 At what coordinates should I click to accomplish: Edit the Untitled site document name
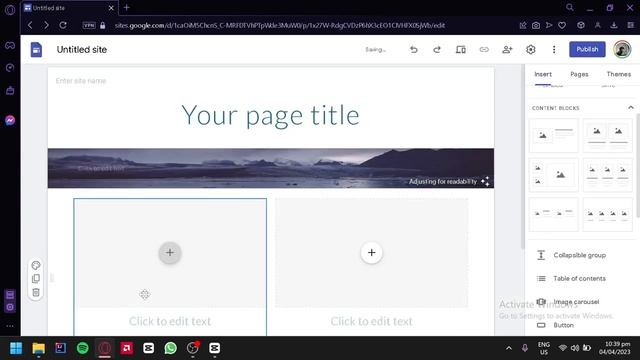(x=82, y=49)
